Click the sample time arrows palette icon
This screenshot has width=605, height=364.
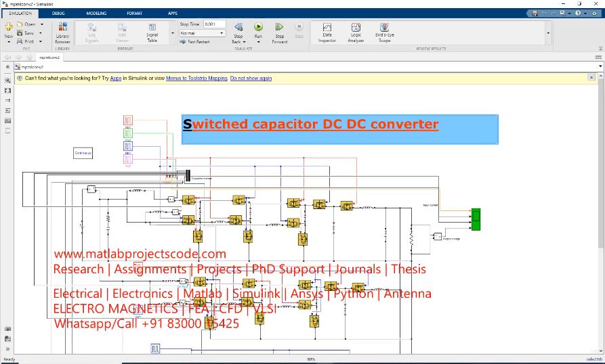tap(7, 101)
